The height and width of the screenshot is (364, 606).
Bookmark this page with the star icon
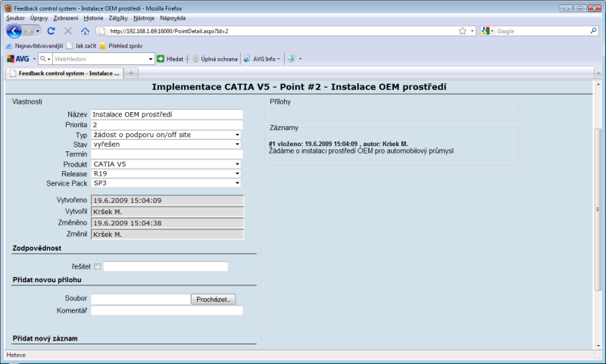(x=462, y=31)
